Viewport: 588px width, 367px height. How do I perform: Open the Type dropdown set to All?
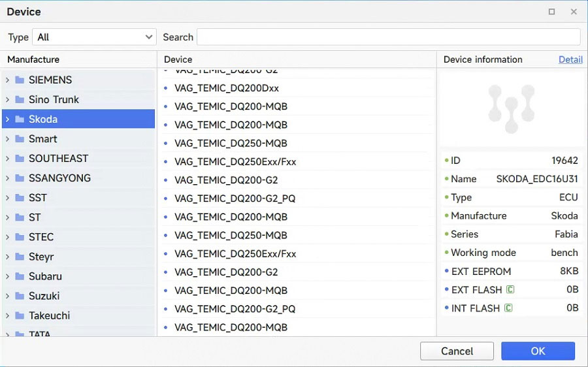coord(95,37)
